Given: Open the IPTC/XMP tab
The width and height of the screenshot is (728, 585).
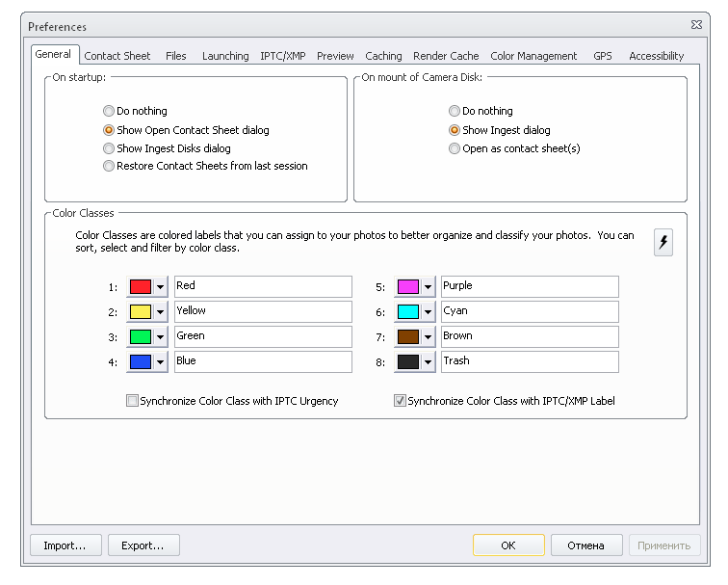Looking at the screenshot, I should click(x=282, y=56).
